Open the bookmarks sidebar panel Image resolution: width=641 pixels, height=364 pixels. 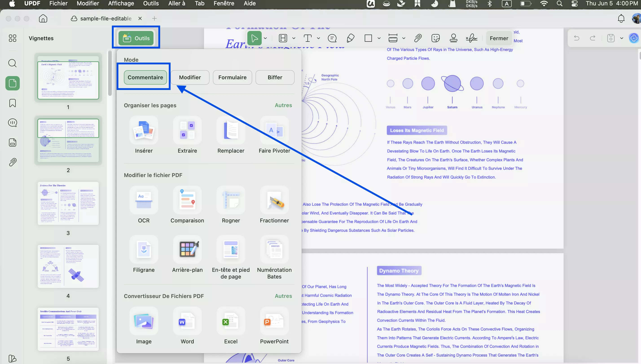(x=13, y=103)
